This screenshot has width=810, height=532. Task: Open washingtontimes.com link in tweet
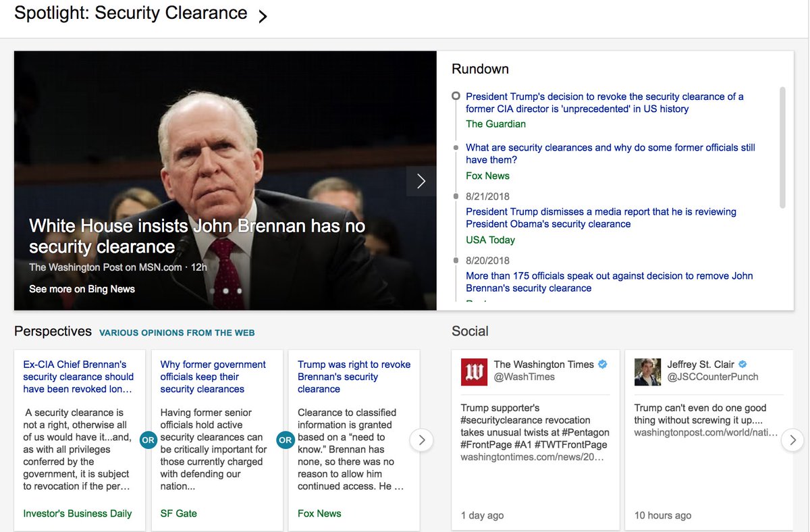[533, 457]
